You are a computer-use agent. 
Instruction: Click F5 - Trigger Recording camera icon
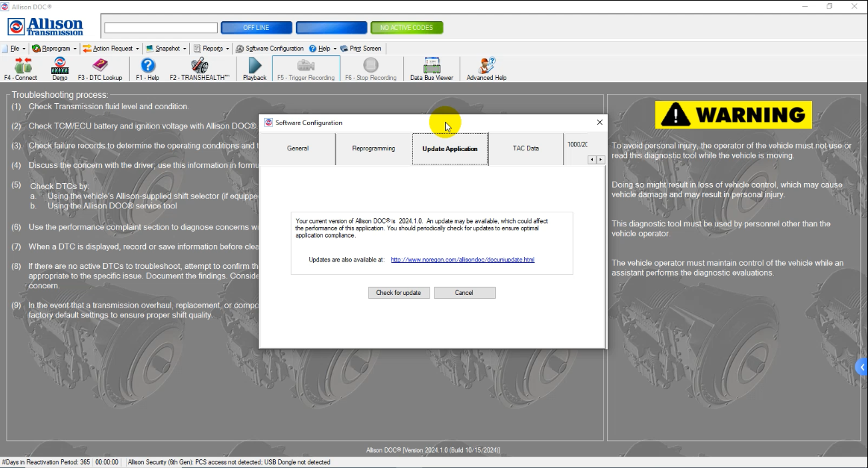coord(306,69)
